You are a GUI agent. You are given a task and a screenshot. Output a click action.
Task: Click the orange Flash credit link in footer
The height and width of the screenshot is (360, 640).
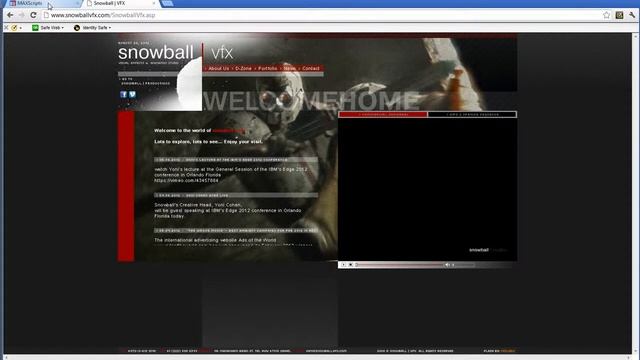pos(507,351)
